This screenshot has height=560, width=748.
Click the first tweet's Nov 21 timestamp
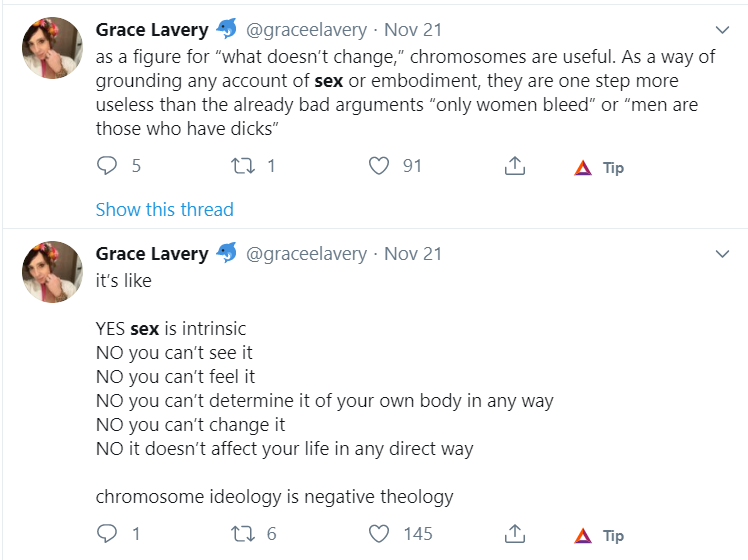click(x=413, y=30)
